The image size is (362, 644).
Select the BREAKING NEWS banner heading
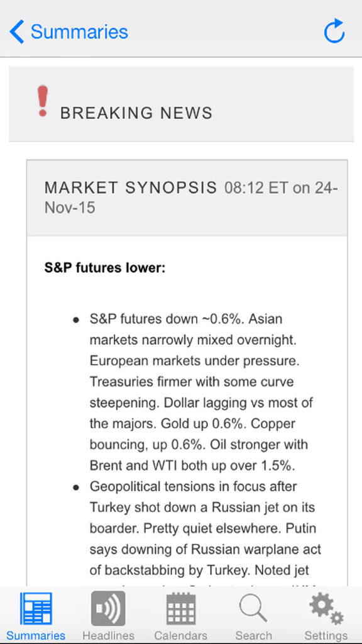tap(136, 113)
